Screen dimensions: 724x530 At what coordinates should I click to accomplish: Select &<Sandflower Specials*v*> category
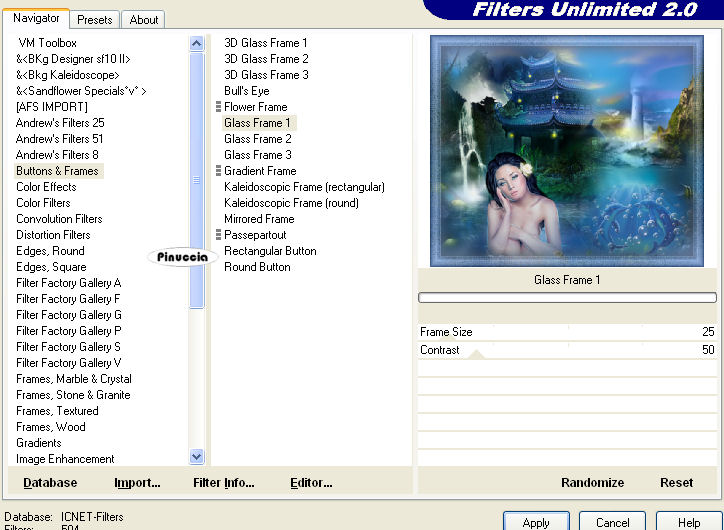81,91
